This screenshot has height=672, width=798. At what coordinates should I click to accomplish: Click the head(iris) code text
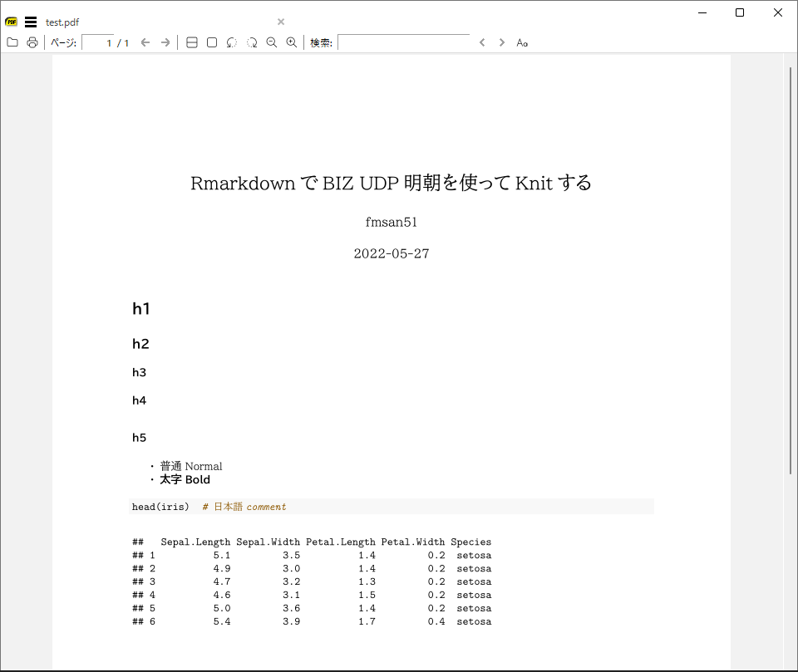(160, 507)
